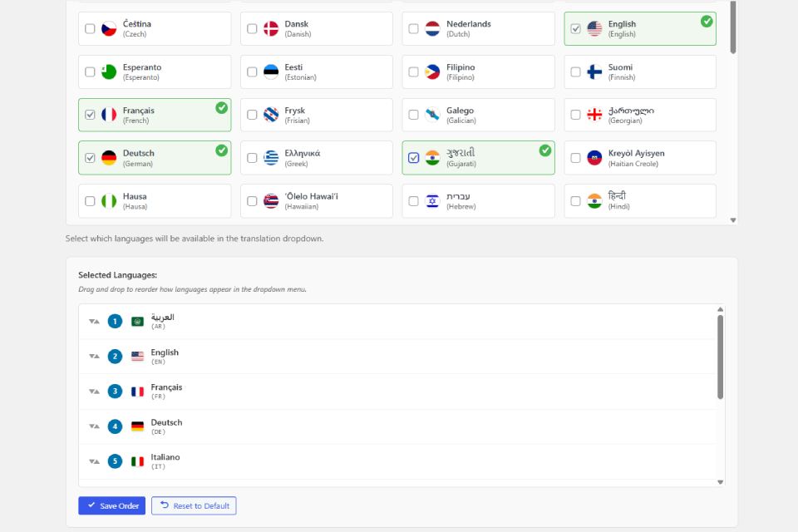
Task: Click Reset to Default button
Action: pyautogui.click(x=194, y=505)
